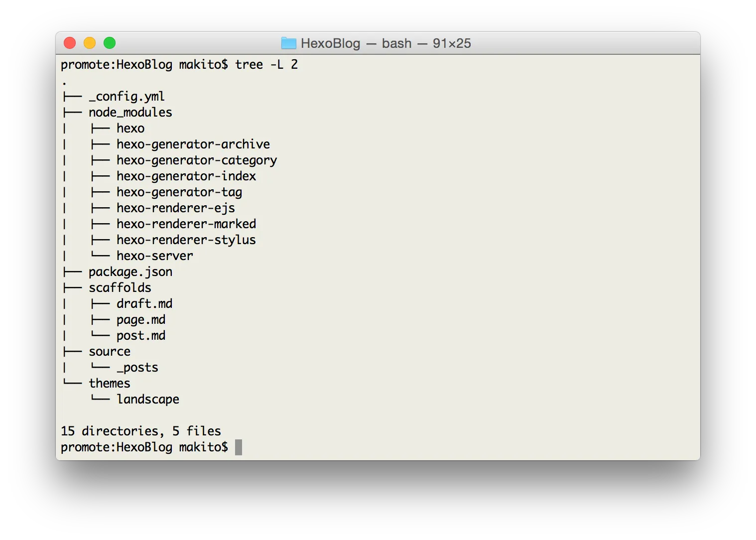Click the green zoom window button

click(x=110, y=43)
